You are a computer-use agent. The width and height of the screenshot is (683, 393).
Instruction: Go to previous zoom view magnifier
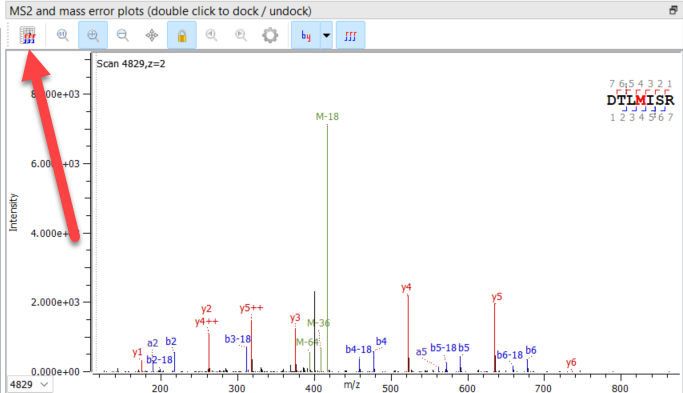[211, 35]
